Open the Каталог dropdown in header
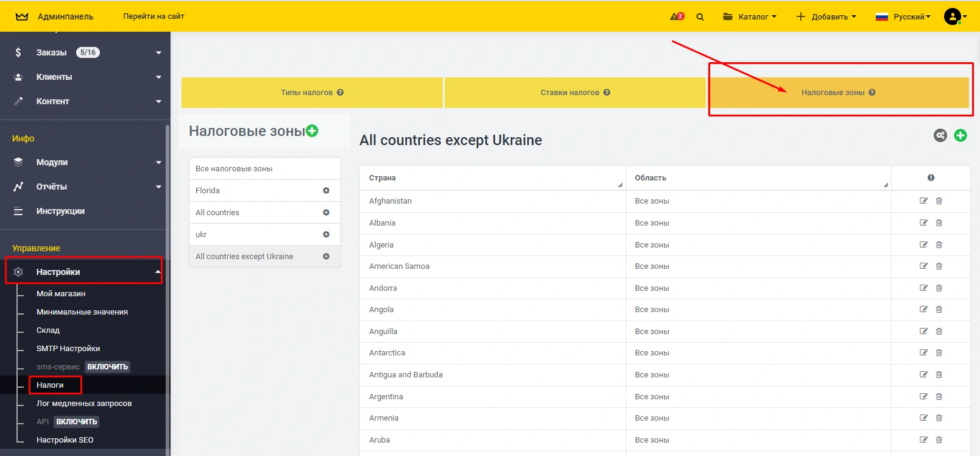Image resolution: width=980 pixels, height=456 pixels. pyautogui.click(x=749, y=17)
